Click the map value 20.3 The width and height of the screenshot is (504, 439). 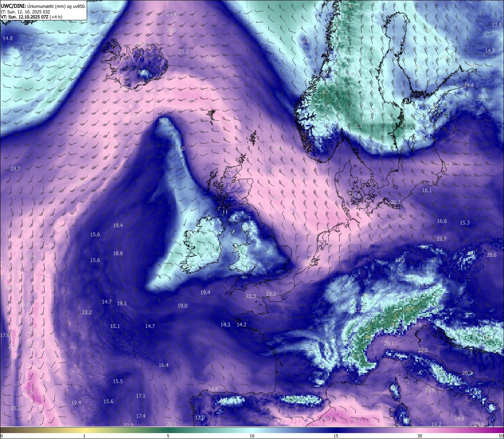(467, 373)
